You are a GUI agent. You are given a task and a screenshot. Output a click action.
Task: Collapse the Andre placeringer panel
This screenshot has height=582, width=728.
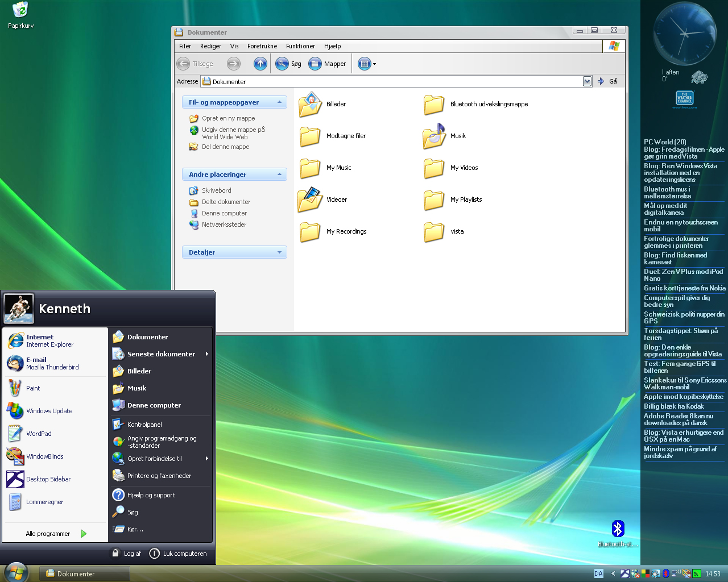coord(279,174)
